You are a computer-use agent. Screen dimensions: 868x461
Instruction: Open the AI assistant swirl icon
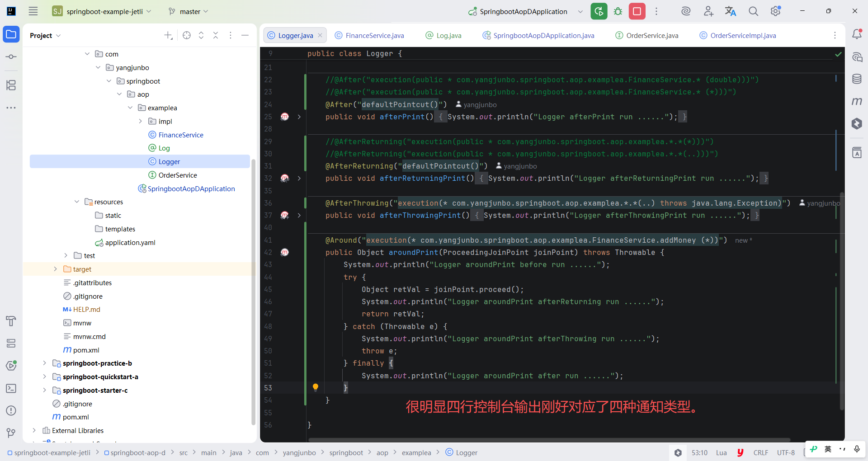coord(686,11)
